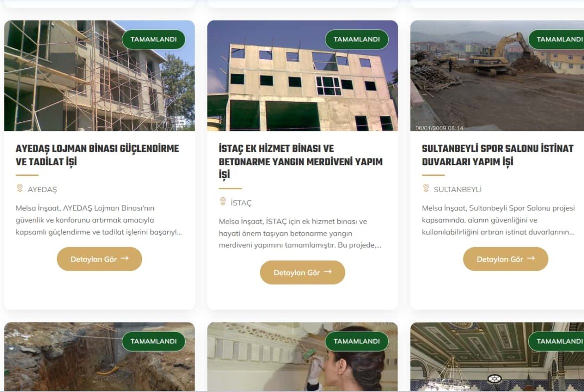584x392 pixels.
Task: Open details of the Sultanbeyli Spor Salonu project
Action: coord(506,259)
